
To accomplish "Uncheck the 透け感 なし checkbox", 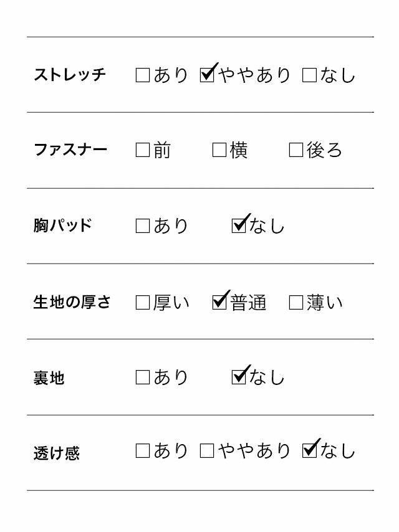I will tap(309, 450).
